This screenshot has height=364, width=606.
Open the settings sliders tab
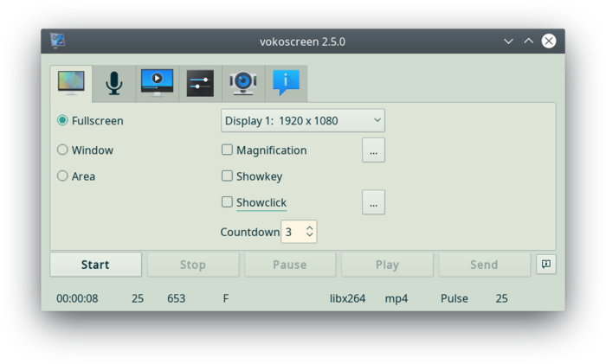(x=200, y=83)
